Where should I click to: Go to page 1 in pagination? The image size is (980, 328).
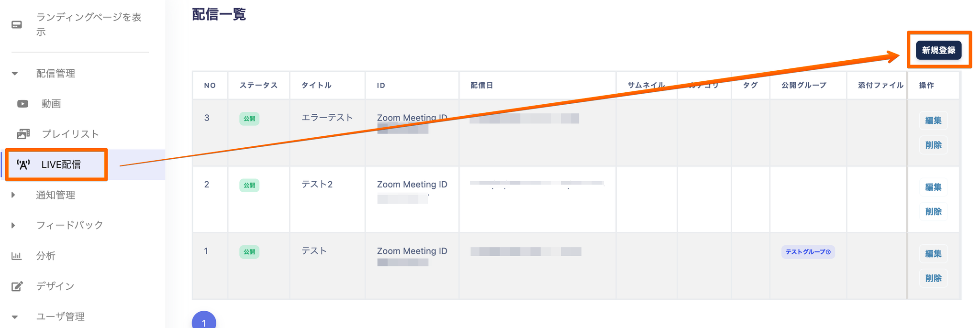(204, 321)
